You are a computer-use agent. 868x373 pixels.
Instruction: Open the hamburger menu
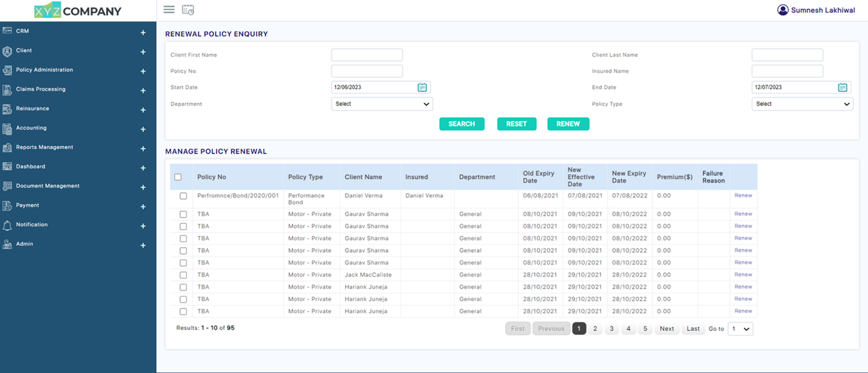[169, 9]
